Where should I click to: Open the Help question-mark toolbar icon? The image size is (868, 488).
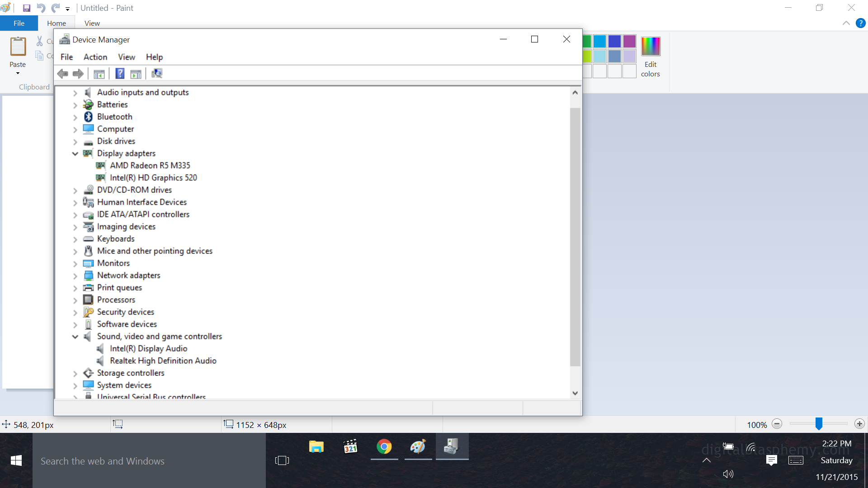point(120,74)
